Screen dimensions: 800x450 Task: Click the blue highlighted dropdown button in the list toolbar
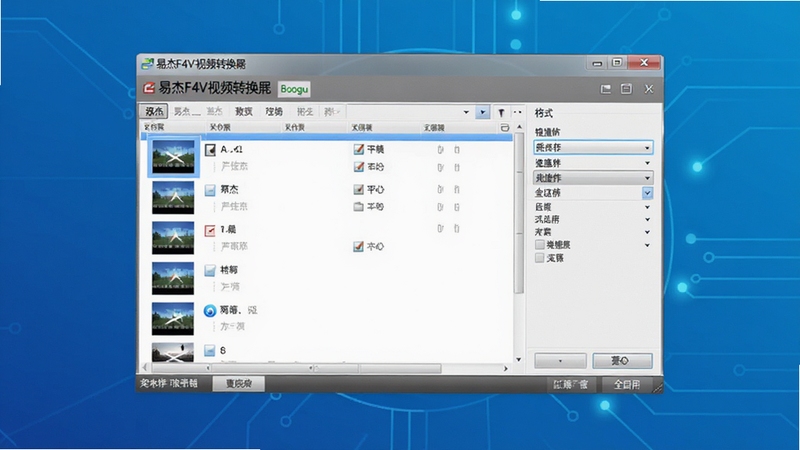(x=482, y=112)
